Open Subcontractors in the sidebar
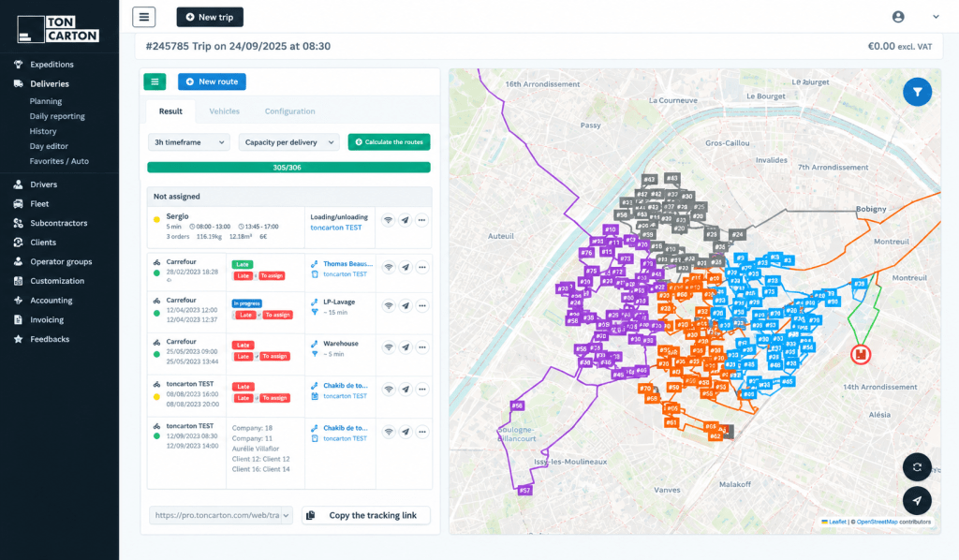Viewport: 959px width, 560px height. [59, 223]
